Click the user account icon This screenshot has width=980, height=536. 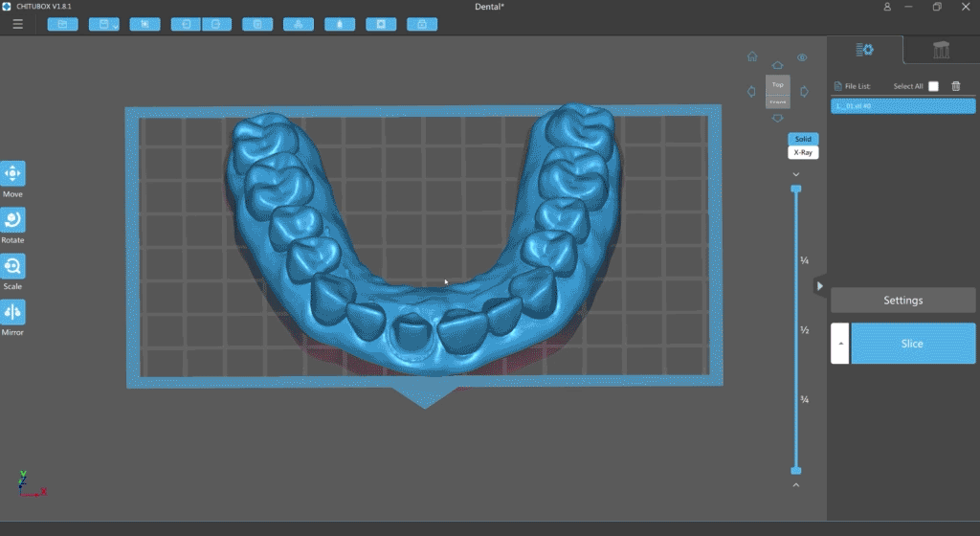[887, 7]
